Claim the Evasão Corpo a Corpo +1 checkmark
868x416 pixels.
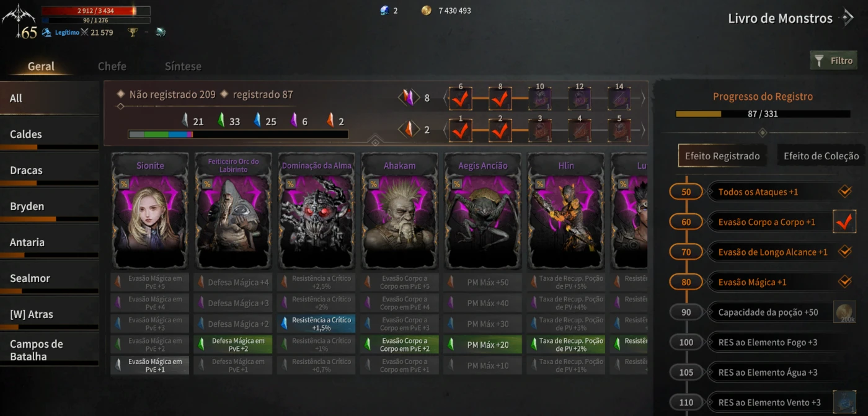844,221
